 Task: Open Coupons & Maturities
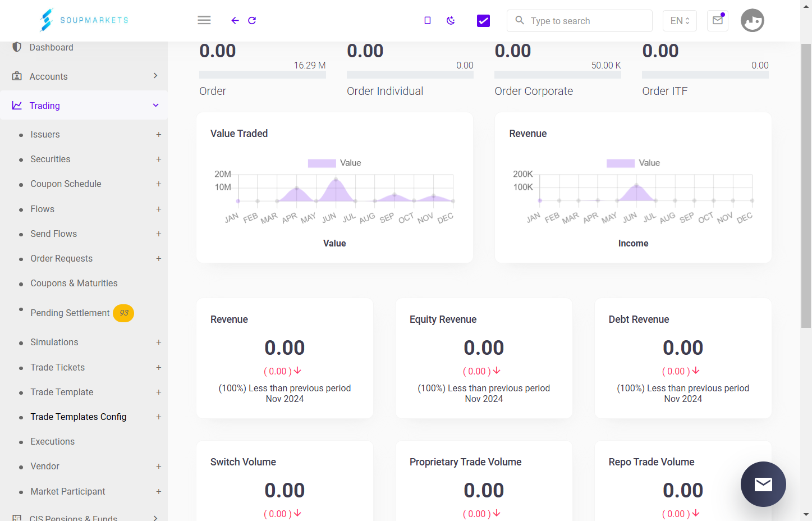click(74, 284)
